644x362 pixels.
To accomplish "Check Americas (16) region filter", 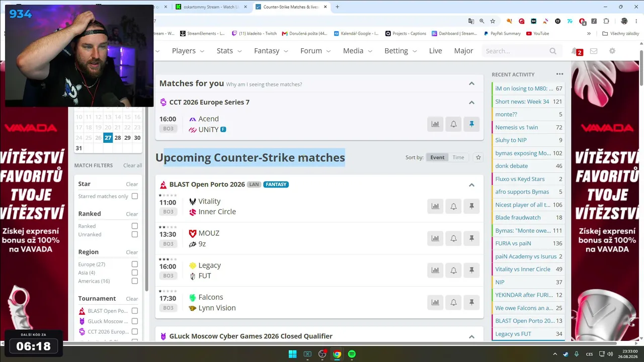I will click(134, 281).
